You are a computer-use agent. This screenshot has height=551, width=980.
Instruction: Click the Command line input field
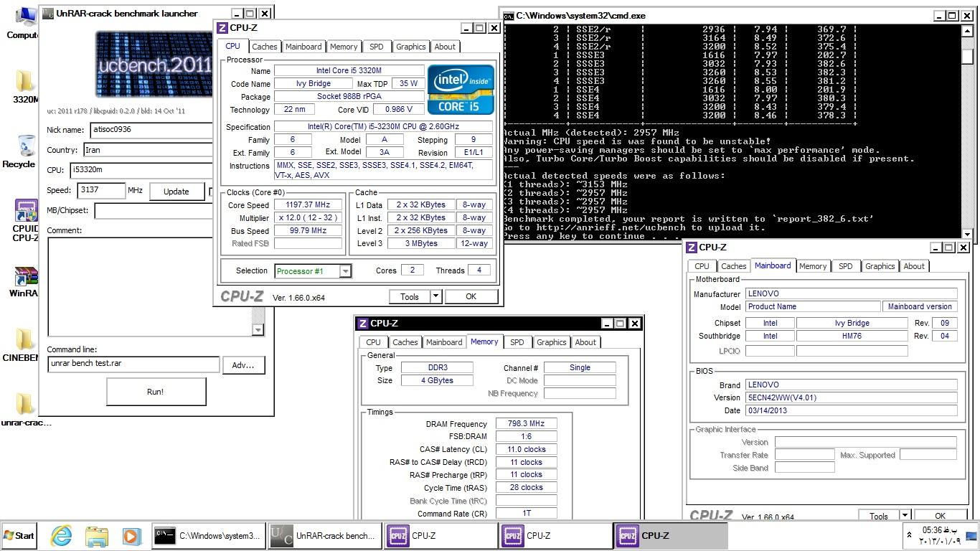pyautogui.click(x=133, y=364)
